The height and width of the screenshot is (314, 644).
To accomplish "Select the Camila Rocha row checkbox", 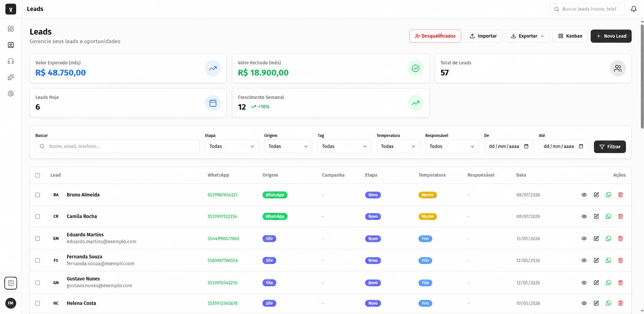I will pyautogui.click(x=38, y=217).
